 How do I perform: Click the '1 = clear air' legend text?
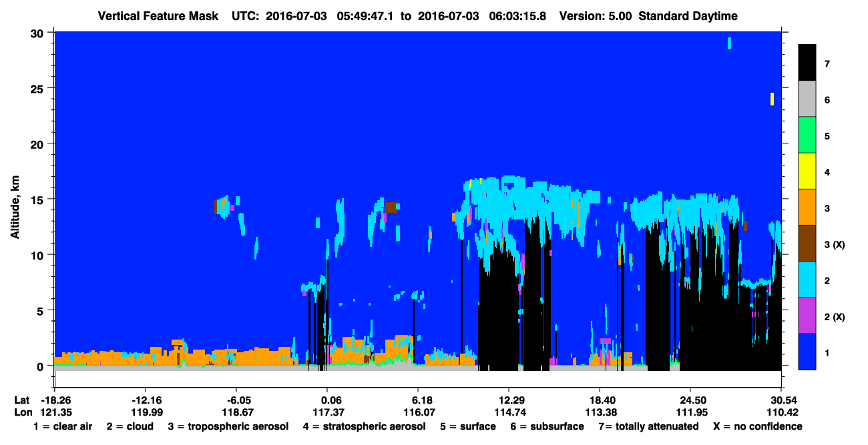(63, 426)
